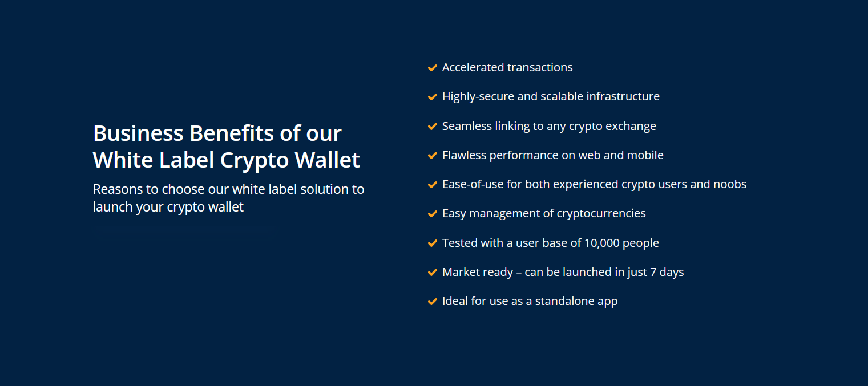The height and width of the screenshot is (386, 868).
Task: Click the Business Benefits heading
Action: [227, 147]
